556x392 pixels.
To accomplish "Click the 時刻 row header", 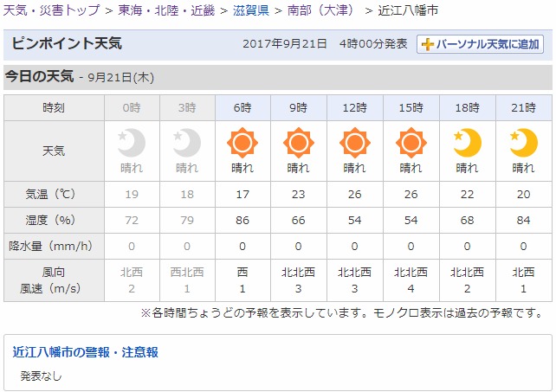I will [54, 107].
